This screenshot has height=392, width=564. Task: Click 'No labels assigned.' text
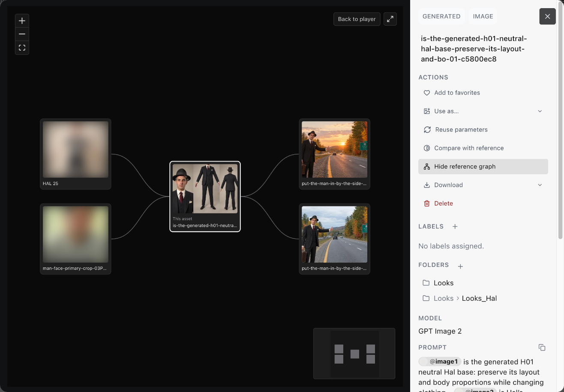451,246
